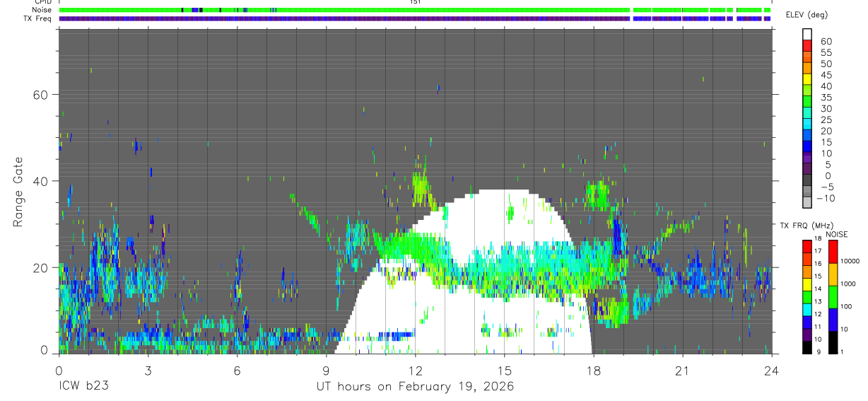Click the '6' hour tick label on x-axis

[237, 370]
